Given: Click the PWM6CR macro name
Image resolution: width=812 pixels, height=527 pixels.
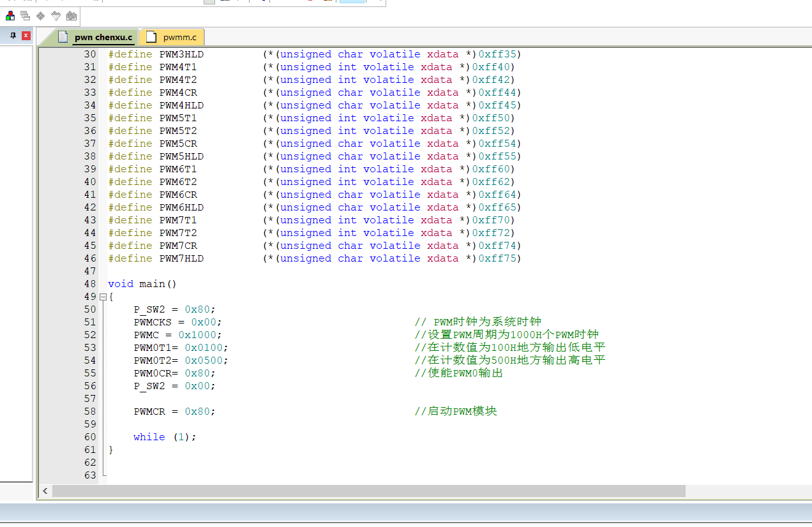Looking at the screenshot, I should pos(178,195).
